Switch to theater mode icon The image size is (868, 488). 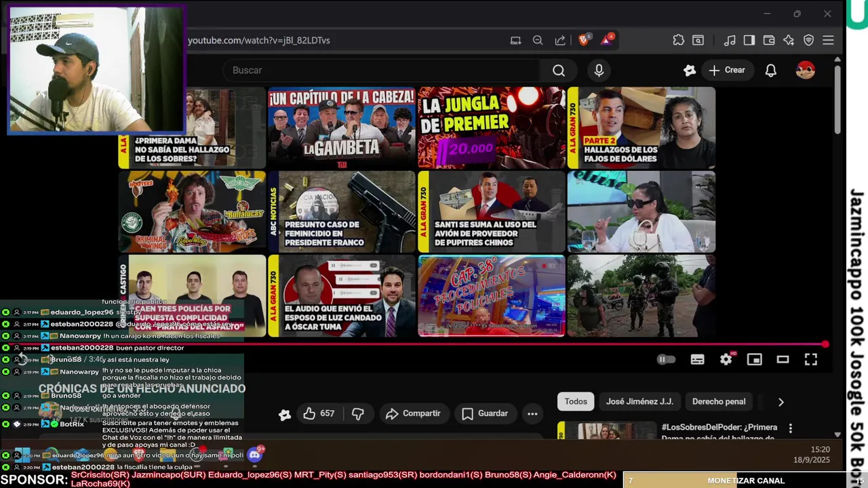(783, 360)
